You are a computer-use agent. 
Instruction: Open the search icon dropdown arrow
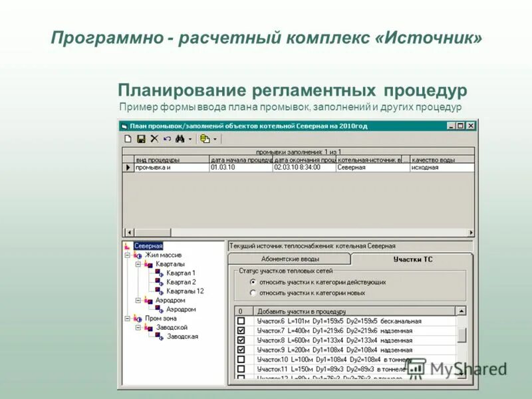tap(190, 138)
